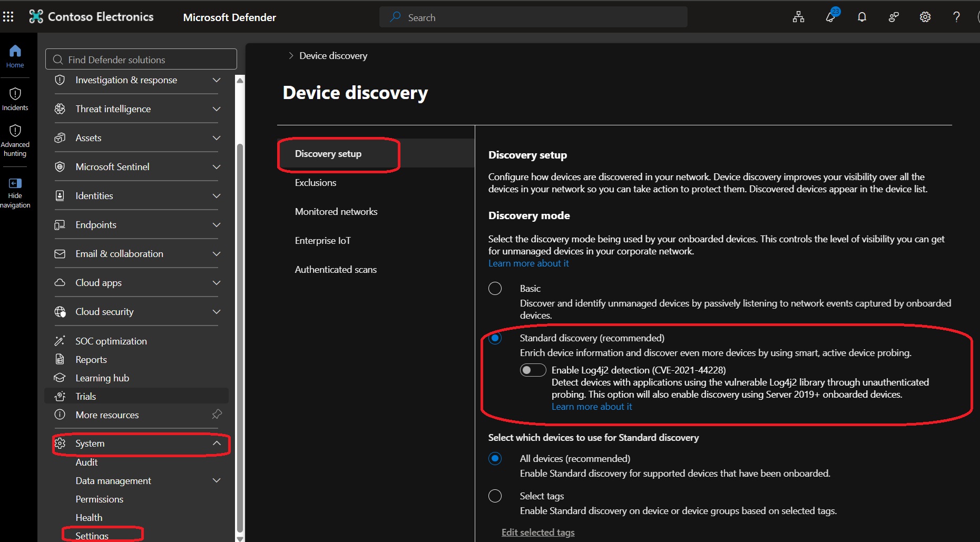The image size is (980, 542).
Task: Open the notifications bell icon
Action: (x=862, y=17)
